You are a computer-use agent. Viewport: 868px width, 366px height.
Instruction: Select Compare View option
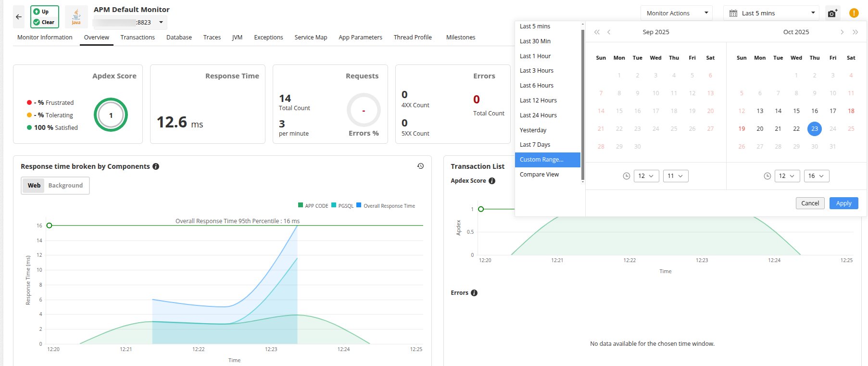(x=548, y=175)
